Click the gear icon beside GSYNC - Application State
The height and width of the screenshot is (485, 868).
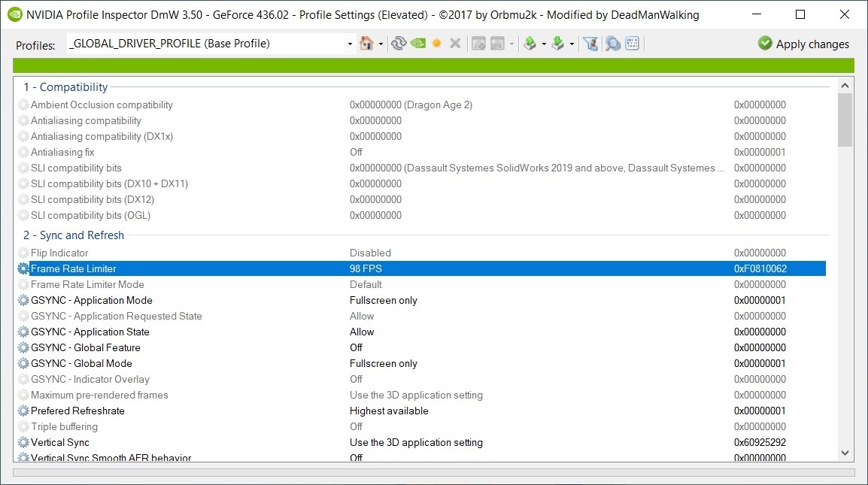tap(23, 332)
